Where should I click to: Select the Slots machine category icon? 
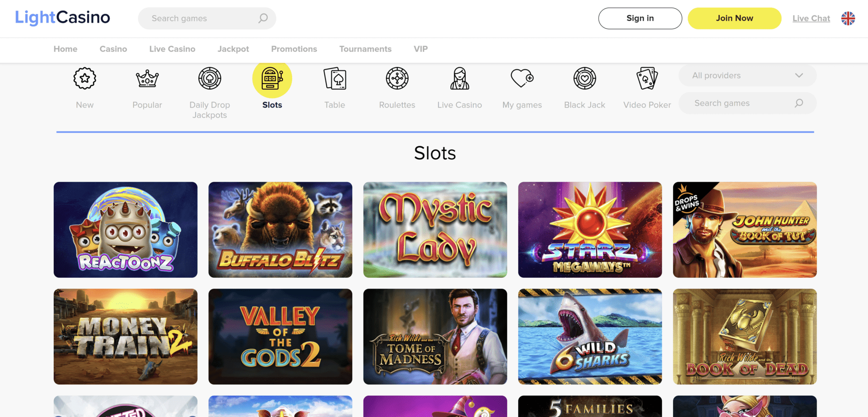coord(272,79)
